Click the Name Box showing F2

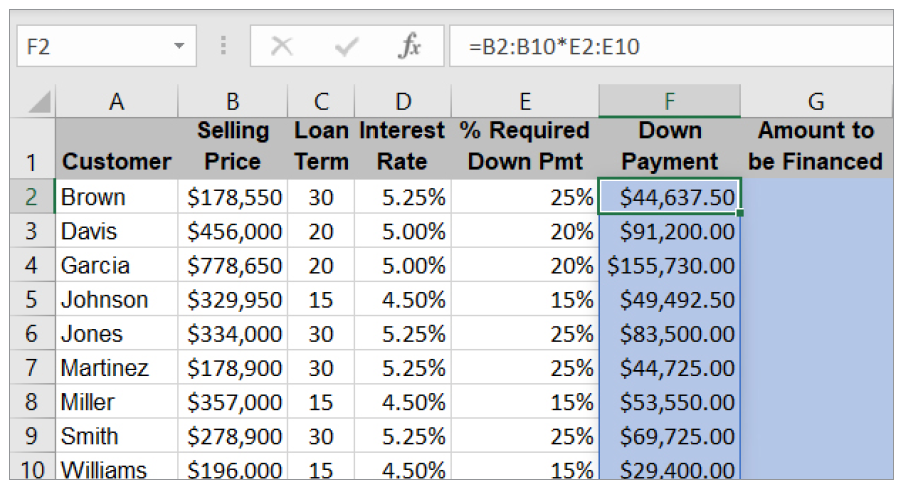90,47
